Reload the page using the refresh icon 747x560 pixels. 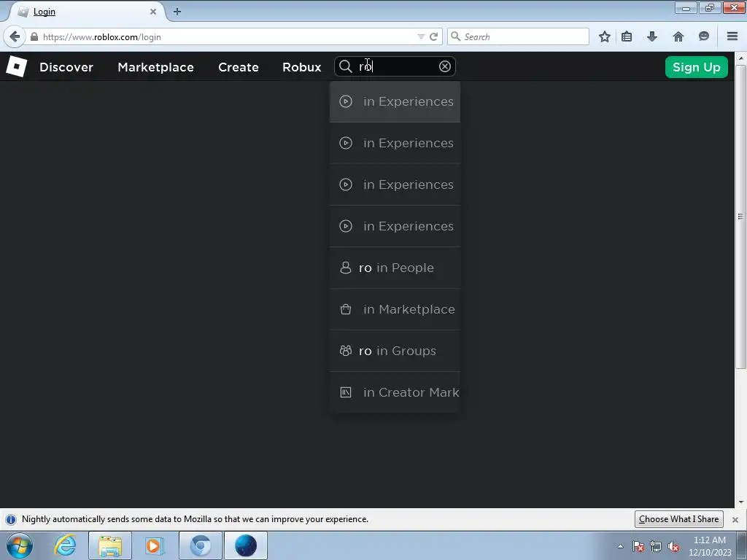433,36
